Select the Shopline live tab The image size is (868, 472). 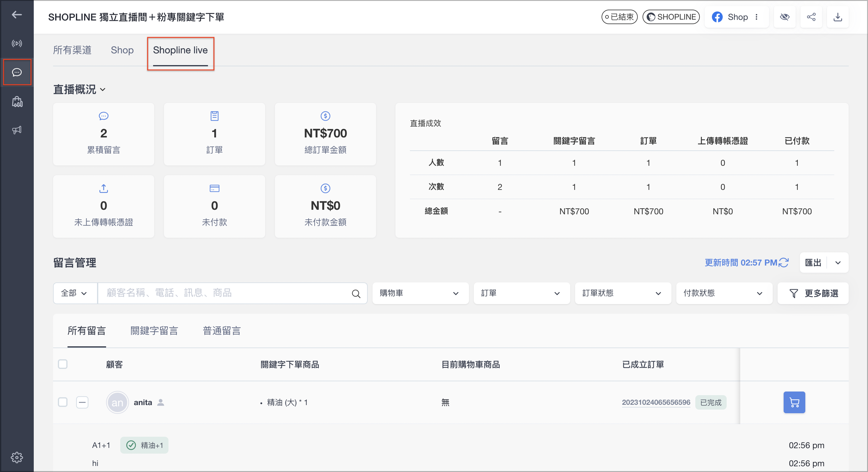click(180, 50)
